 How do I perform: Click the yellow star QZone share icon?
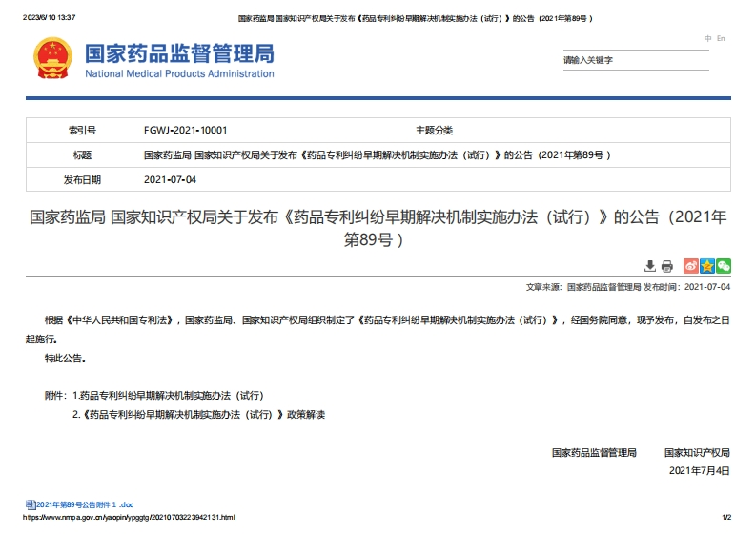coord(707,266)
